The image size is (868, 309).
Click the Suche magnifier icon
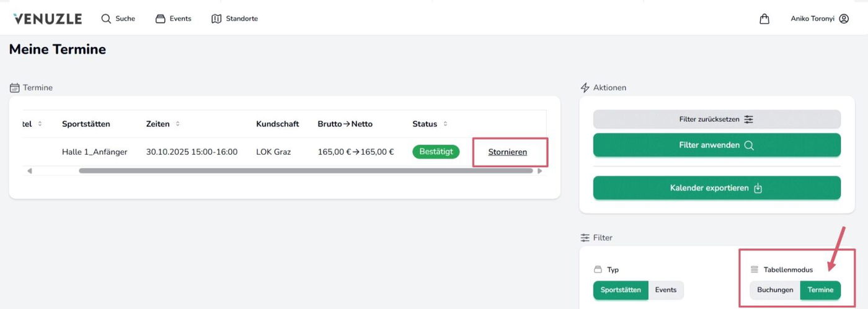coord(106,19)
